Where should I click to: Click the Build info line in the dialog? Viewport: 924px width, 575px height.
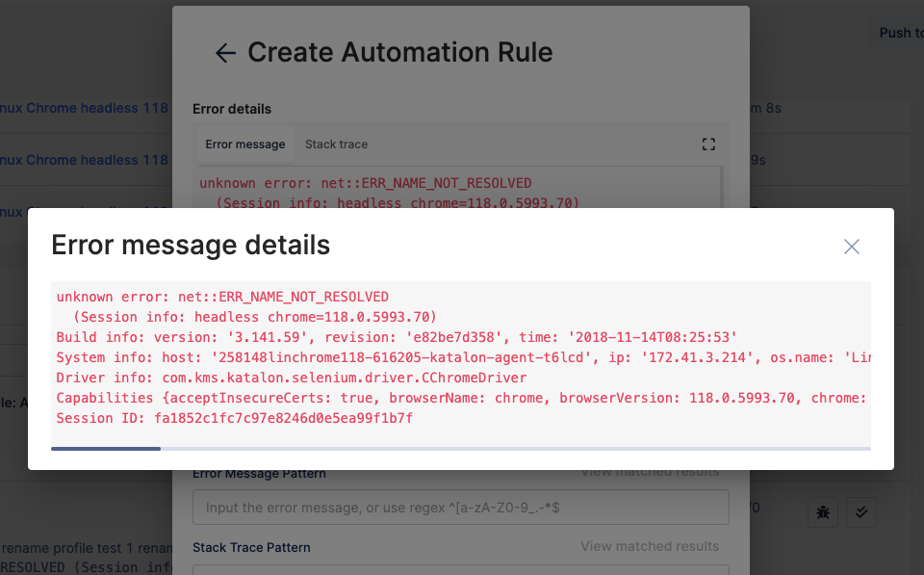[x=397, y=337]
